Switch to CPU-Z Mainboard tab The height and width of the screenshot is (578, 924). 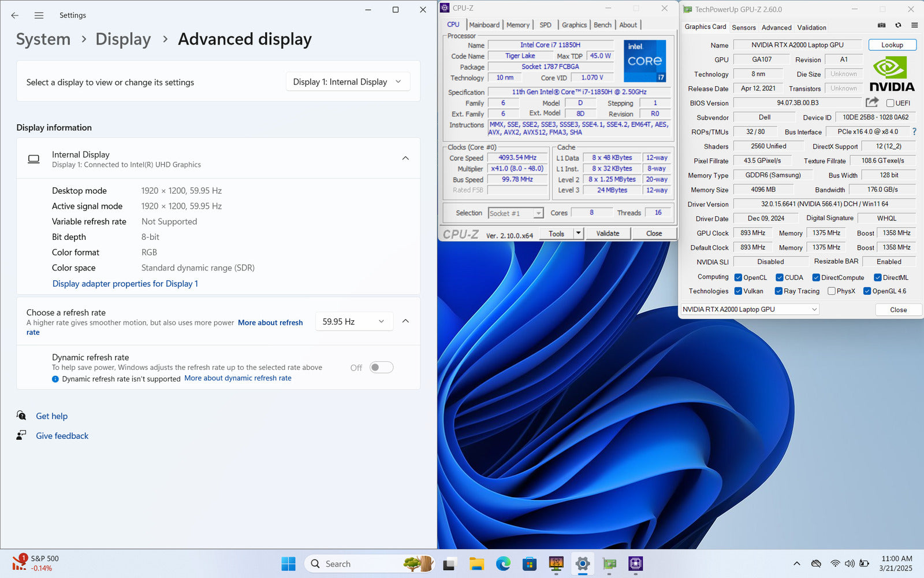pyautogui.click(x=484, y=25)
